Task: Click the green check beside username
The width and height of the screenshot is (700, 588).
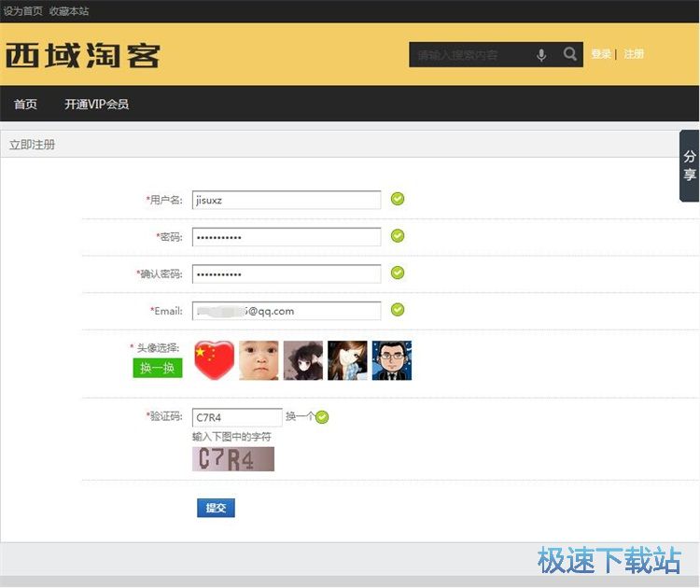Action: tap(398, 199)
